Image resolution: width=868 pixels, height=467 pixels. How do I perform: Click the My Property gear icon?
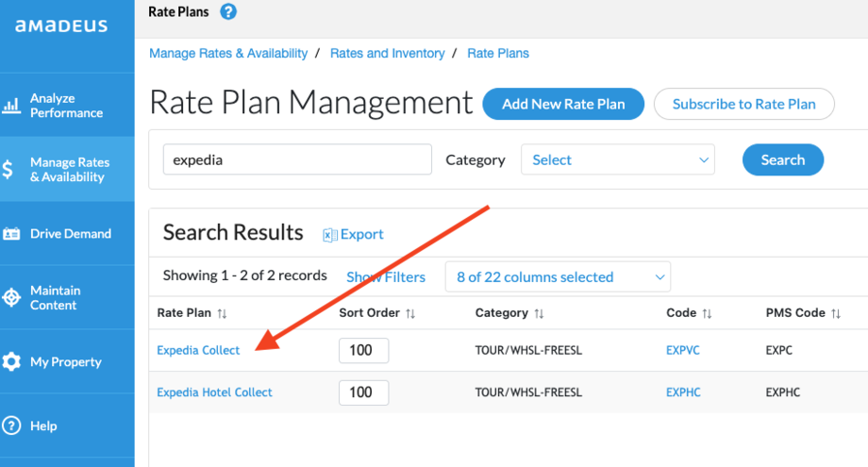click(x=11, y=362)
